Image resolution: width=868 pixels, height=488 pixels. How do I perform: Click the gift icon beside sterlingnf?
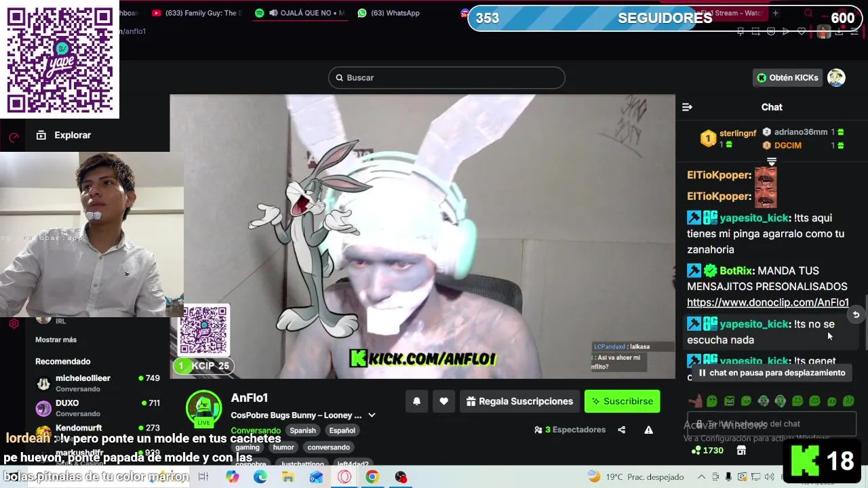729,144
